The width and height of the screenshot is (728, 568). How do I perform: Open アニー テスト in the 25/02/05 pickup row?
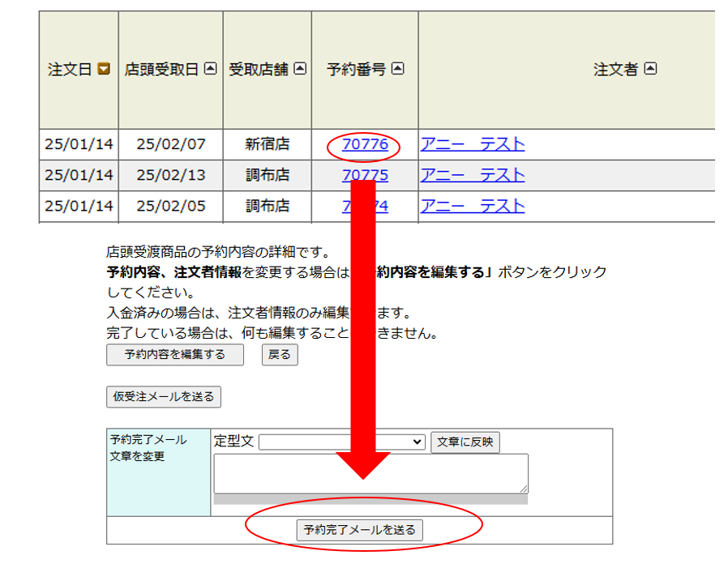click(x=472, y=206)
